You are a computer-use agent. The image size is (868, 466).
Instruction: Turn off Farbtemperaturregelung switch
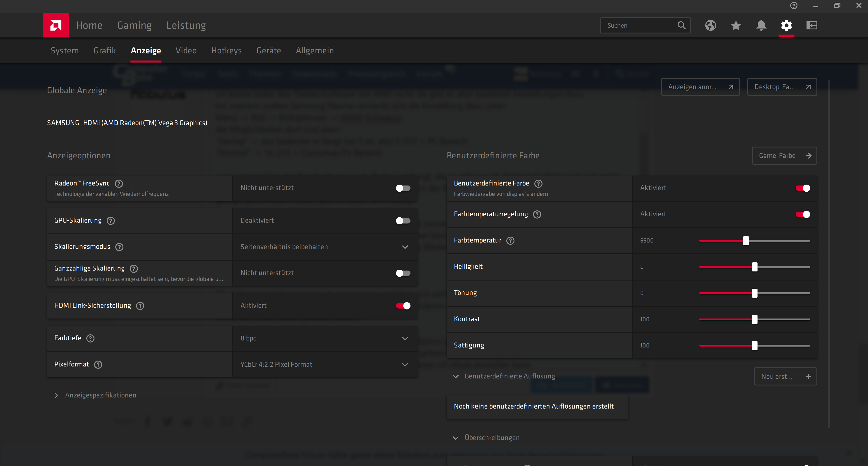[803, 214]
